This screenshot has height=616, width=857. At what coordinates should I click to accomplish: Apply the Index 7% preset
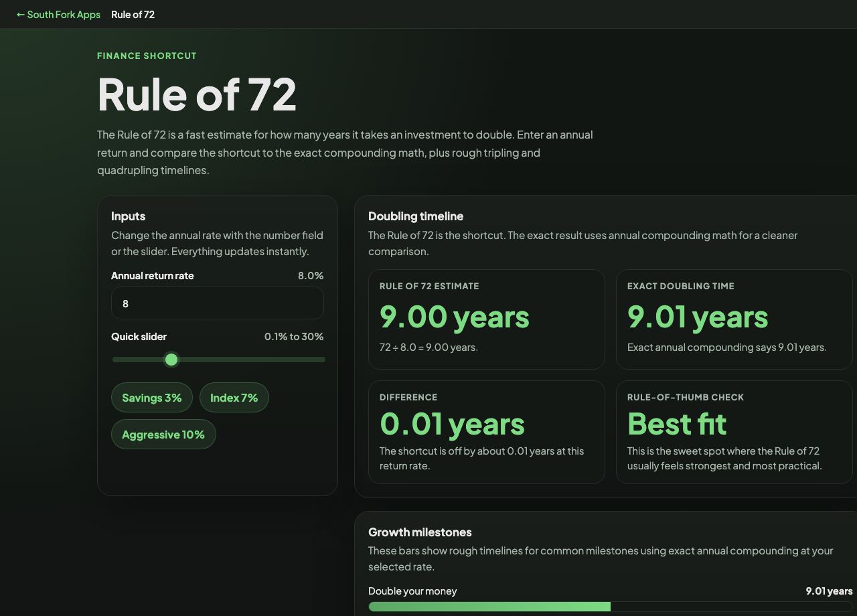(x=234, y=398)
